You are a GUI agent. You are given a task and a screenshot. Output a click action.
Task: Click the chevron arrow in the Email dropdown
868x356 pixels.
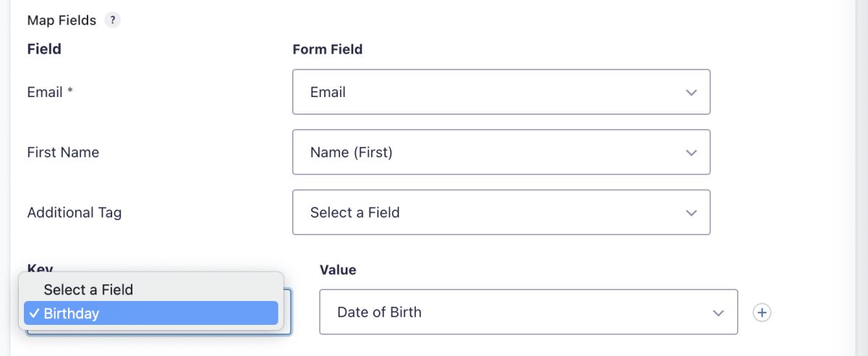coord(691,93)
